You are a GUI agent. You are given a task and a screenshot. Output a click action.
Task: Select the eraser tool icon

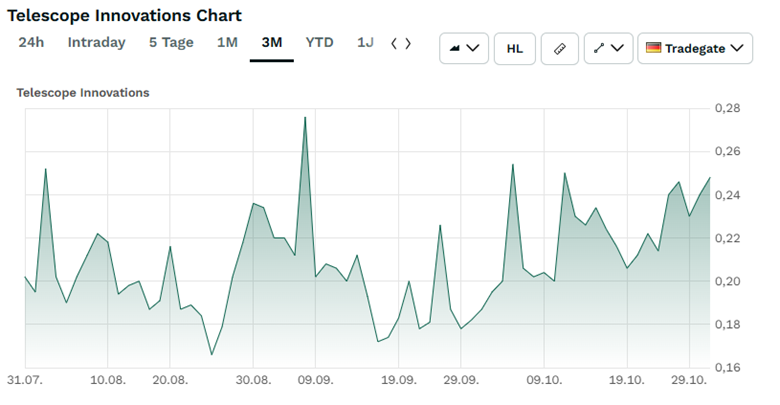[560, 48]
